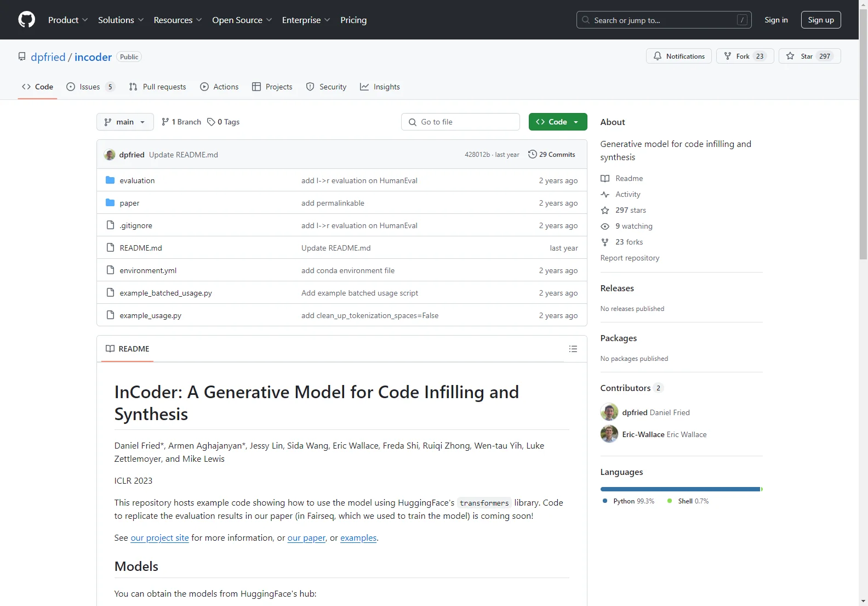Click the slash shortcut key in search box
The width and height of the screenshot is (868, 606).
point(742,20)
